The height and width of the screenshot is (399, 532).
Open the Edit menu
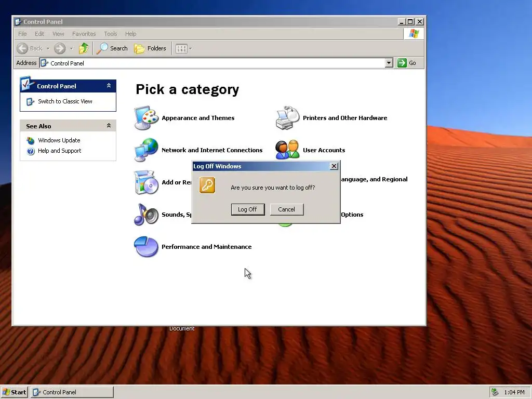(x=39, y=34)
